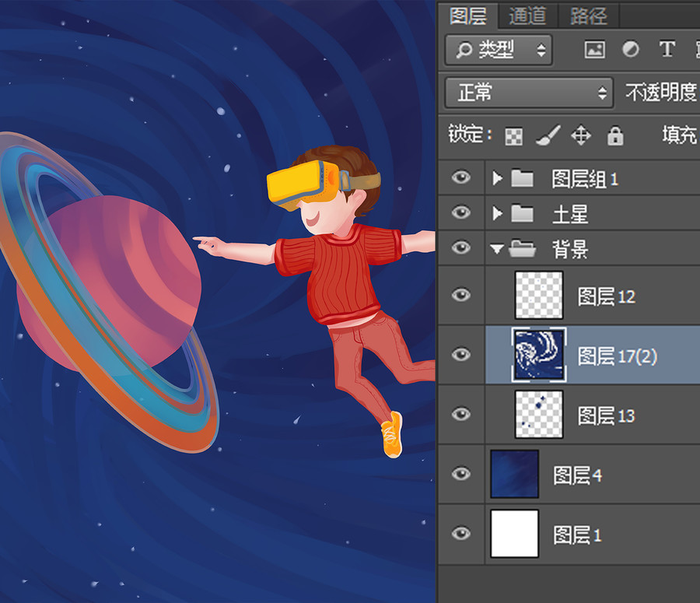Select group named 土星
Image resolution: width=700 pixels, height=603 pixels.
pos(570,215)
